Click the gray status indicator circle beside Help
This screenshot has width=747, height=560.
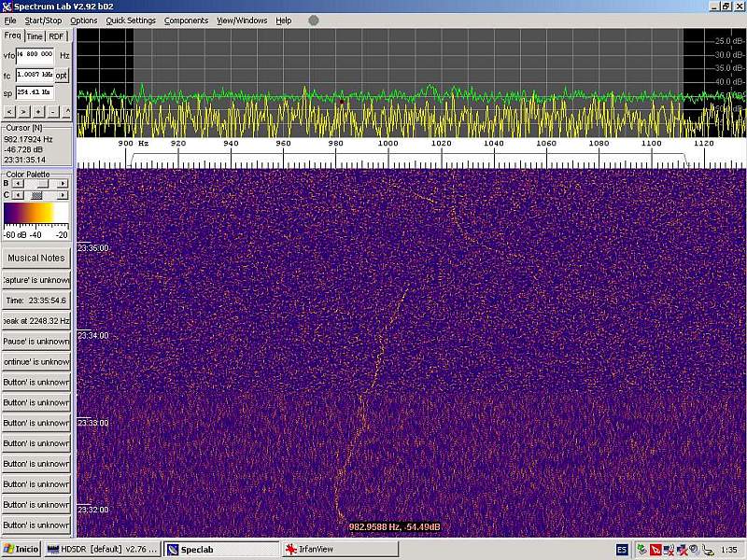coord(313,21)
